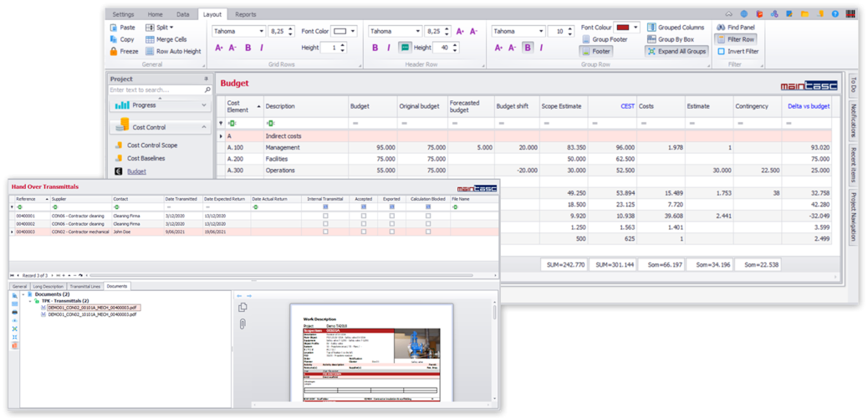Open the Budget link in Cost Control
Viewport: 868px width, 418px height.
pos(136,171)
